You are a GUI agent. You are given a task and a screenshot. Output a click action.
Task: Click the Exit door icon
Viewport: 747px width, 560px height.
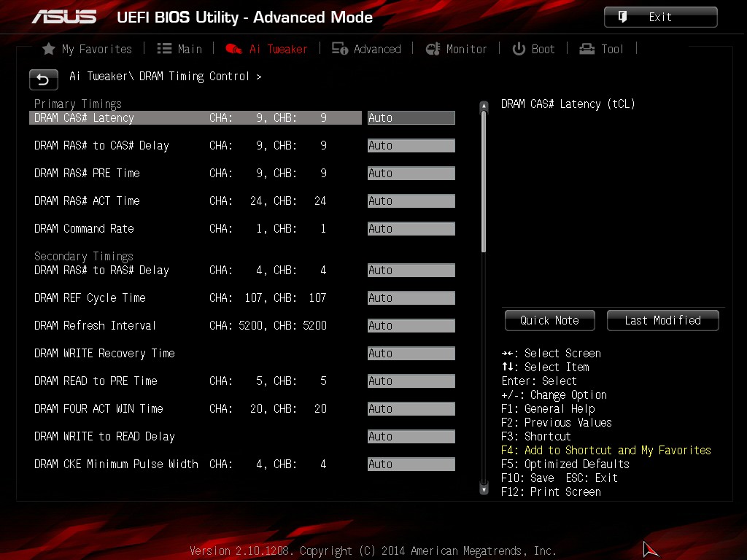622,17
